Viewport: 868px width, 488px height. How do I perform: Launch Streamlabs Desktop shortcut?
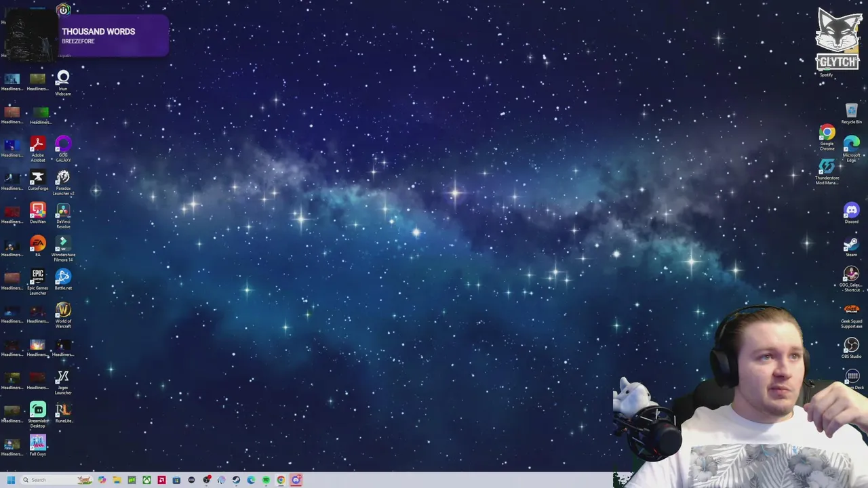37,415
